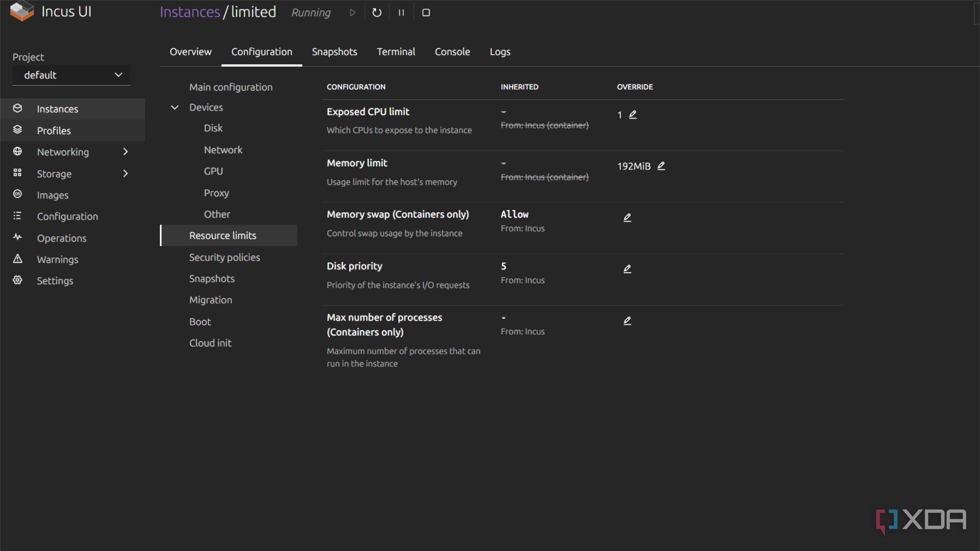This screenshot has width=980, height=551.
Task: Switch to the Overview tab
Action: (x=190, y=52)
